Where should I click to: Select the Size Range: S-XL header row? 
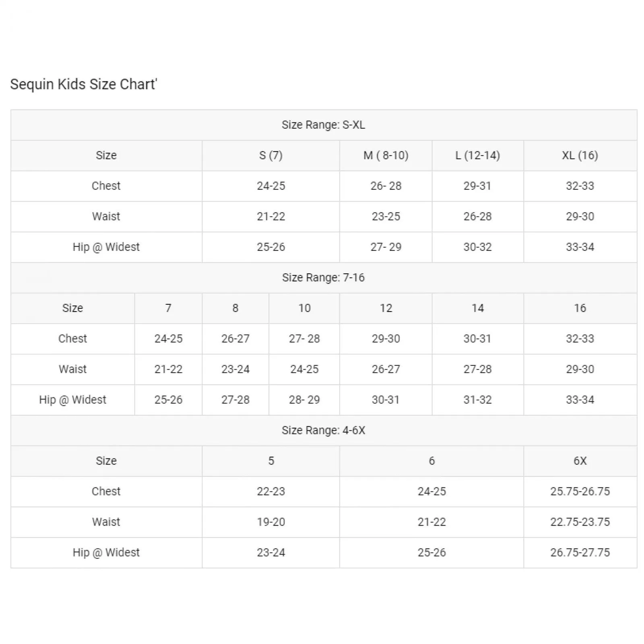324,125
